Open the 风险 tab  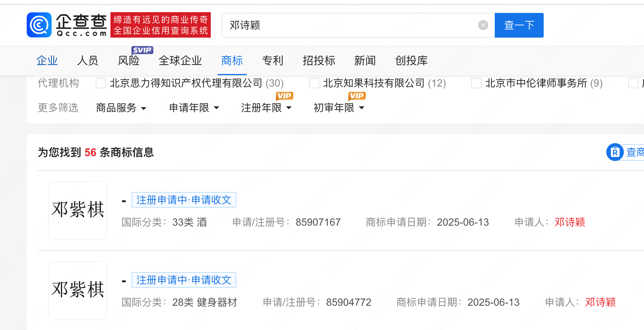129,61
